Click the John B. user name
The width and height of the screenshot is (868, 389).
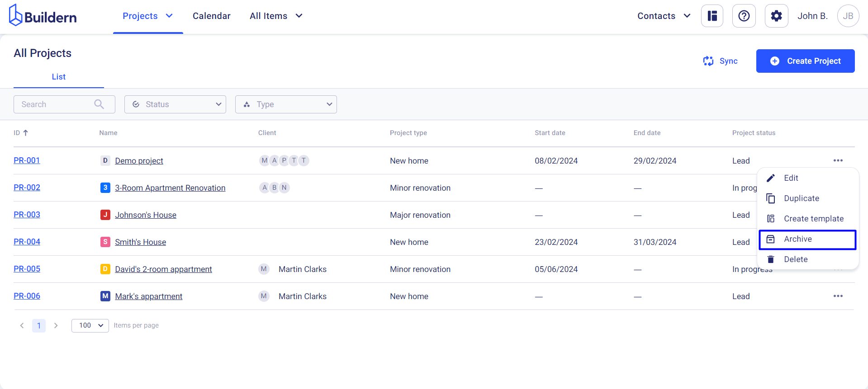(812, 16)
